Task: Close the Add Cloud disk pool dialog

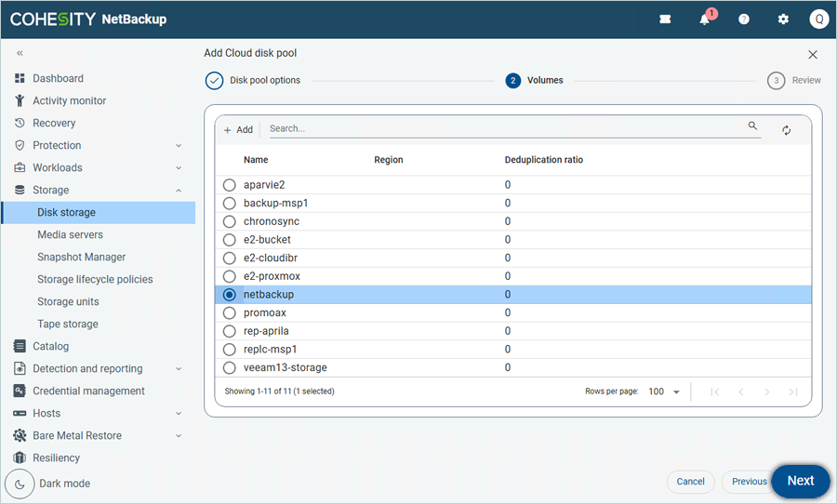Action: tap(813, 55)
